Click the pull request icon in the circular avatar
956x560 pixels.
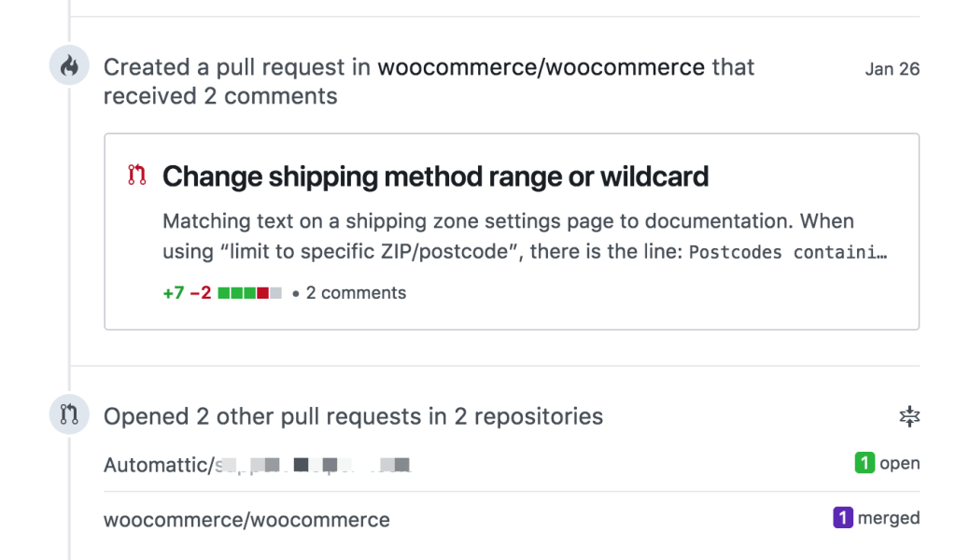(68, 415)
